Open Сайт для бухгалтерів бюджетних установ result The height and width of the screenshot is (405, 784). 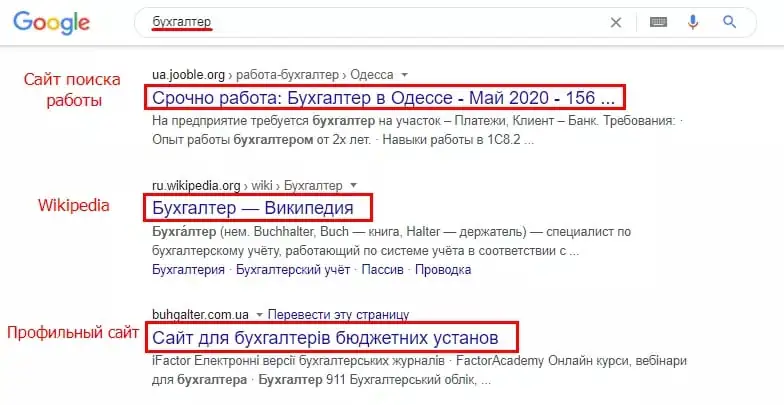(325, 338)
